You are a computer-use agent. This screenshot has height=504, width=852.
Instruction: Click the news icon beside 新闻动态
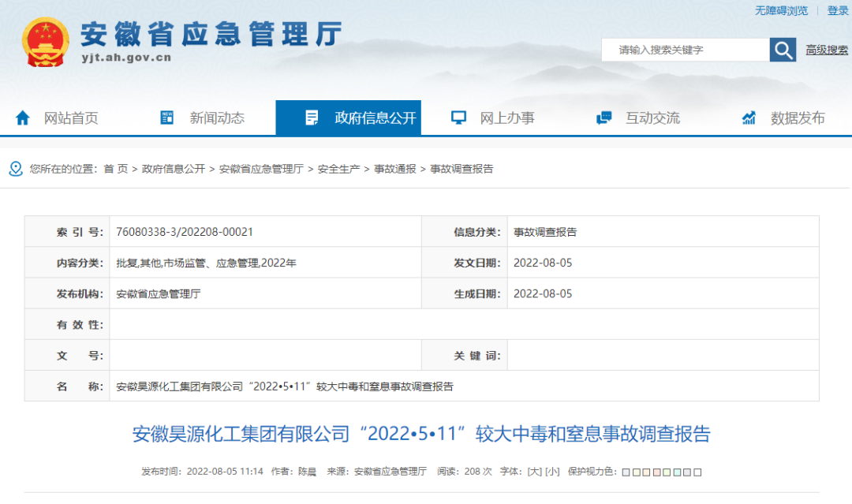tap(166, 118)
